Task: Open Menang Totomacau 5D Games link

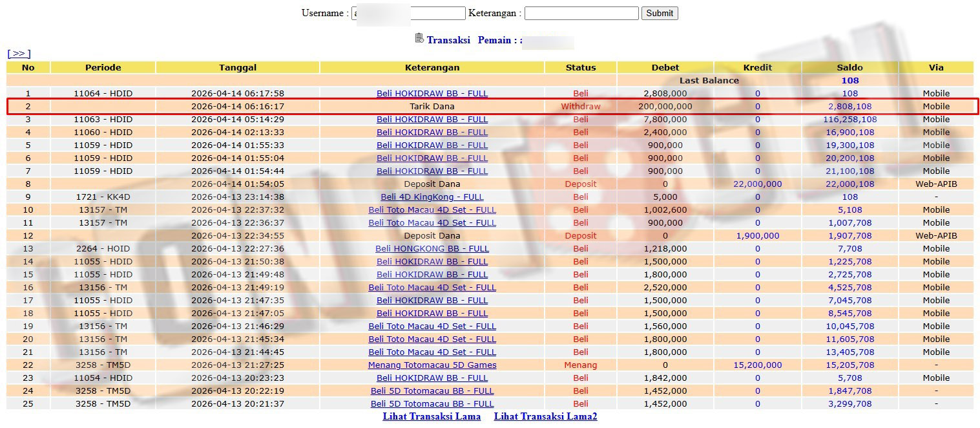Action: point(432,365)
